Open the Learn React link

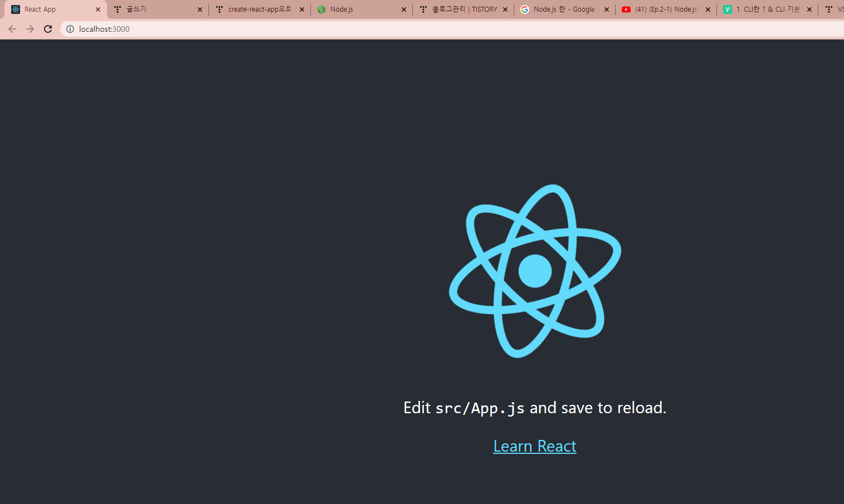pyautogui.click(x=535, y=446)
